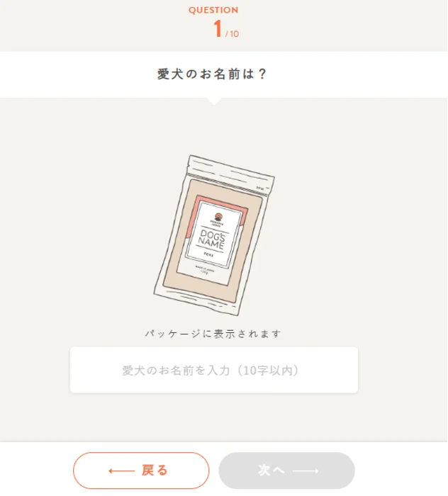Click the PORK flavor text on the label
Screen dimensions: 448x496
tap(209, 254)
